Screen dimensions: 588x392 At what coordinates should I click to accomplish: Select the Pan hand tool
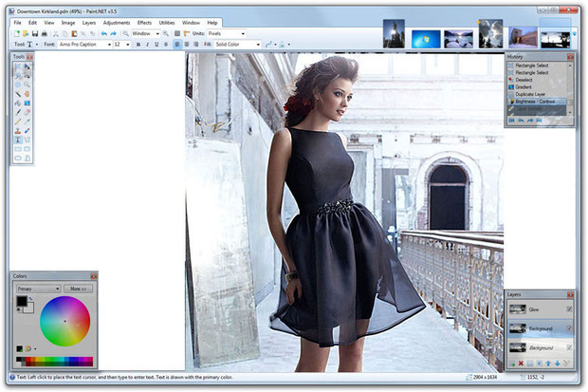[x=27, y=94]
